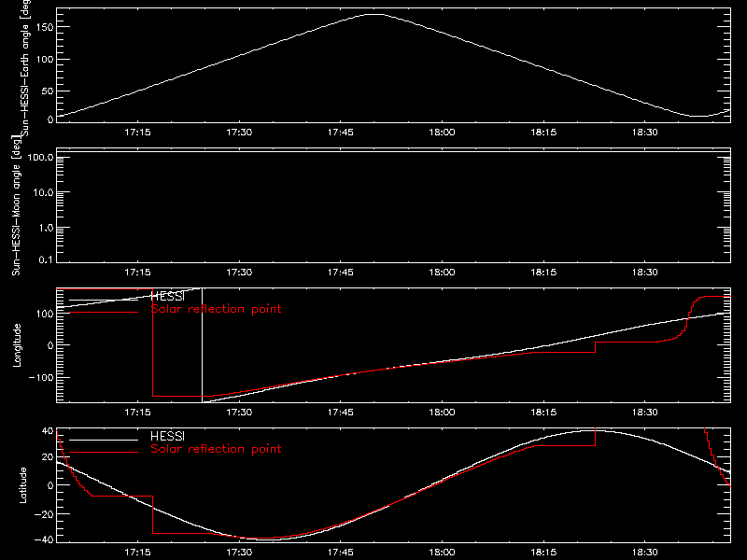Click '18:15' under the Latitude plot
The height and width of the screenshot is (560, 747).
(x=543, y=553)
